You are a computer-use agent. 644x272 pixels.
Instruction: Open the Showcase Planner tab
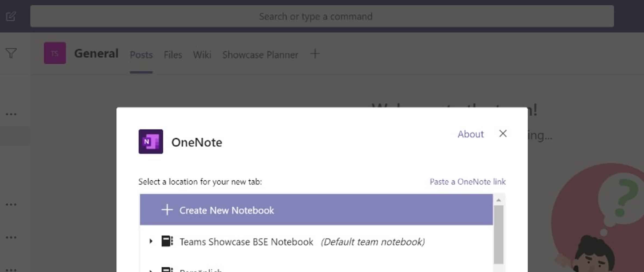260,55
